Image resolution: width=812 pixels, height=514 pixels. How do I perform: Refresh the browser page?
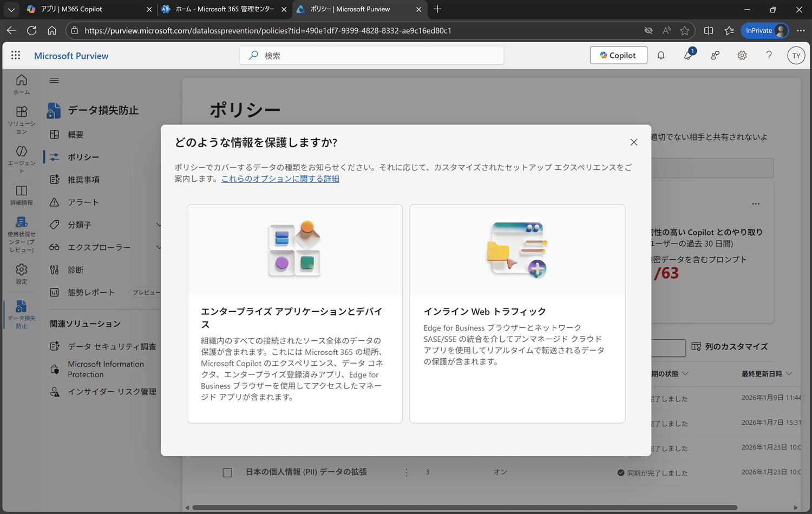click(x=32, y=30)
